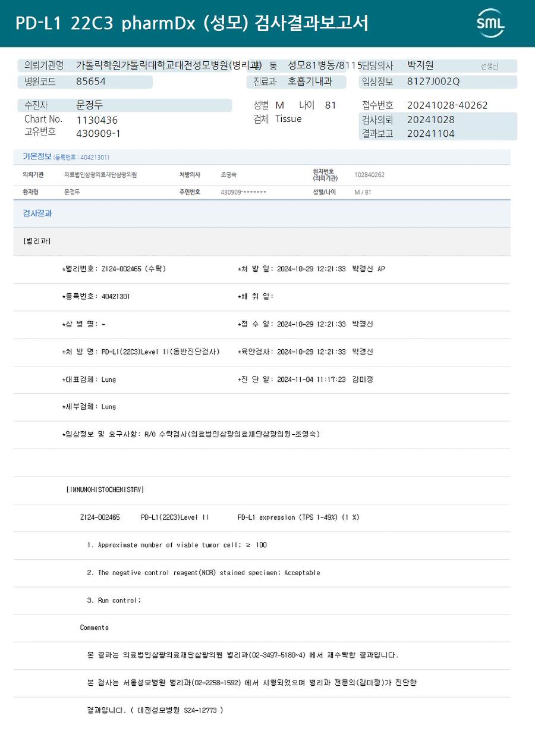Click the negative control reagent 'Acceptable' line
535x756 pixels.
click(x=203, y=573)
